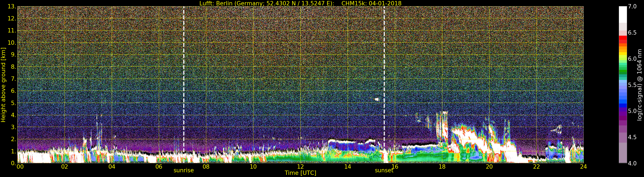This screenshot has width=644, height=177.
Task: Click time tick label '20'
Action: tap(489, 166)
